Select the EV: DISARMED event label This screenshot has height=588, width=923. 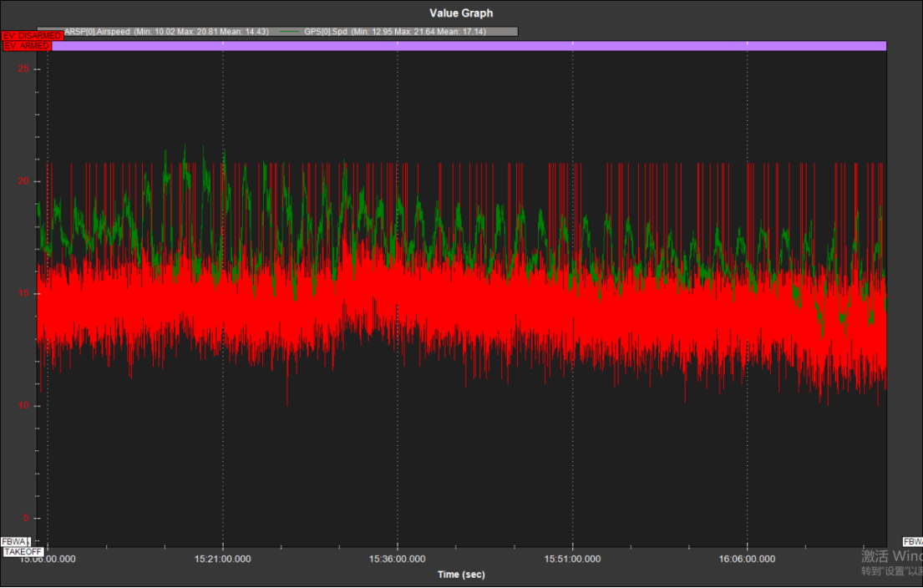[x=33, y=36]
